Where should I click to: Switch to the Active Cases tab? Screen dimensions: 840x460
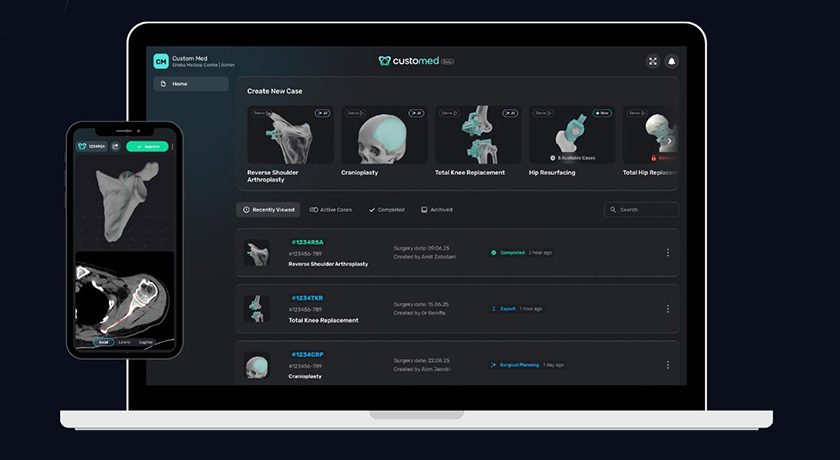click(331, 210)
